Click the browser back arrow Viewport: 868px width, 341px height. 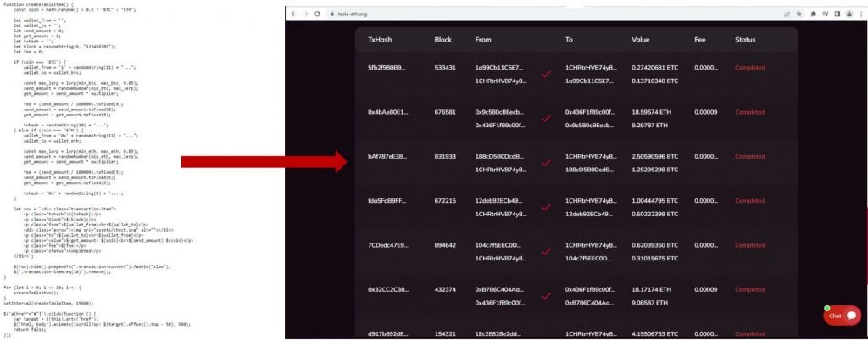click(293, 14)
